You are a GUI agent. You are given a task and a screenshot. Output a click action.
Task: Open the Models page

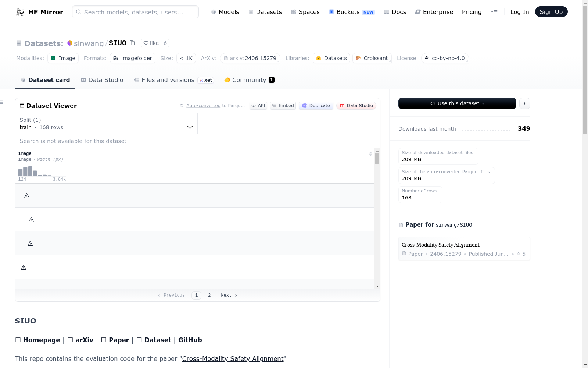click(225, 12)
